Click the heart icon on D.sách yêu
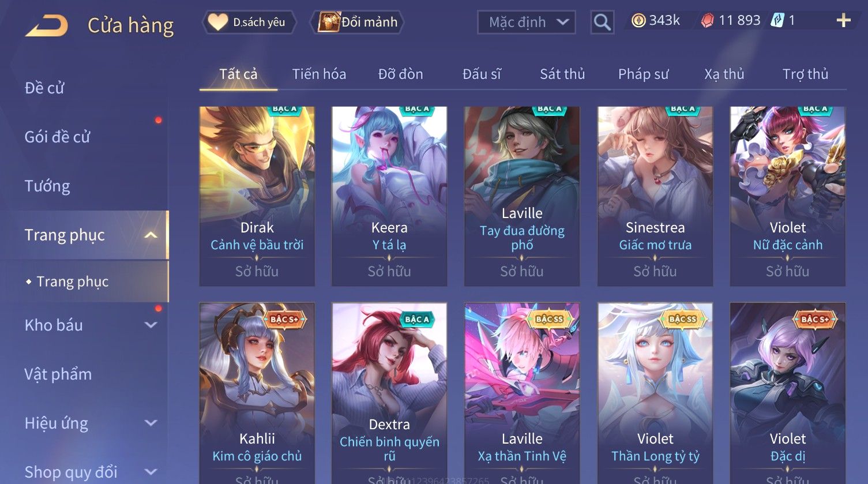The width and height of the screenshot is (868, 484). (218, 22)
